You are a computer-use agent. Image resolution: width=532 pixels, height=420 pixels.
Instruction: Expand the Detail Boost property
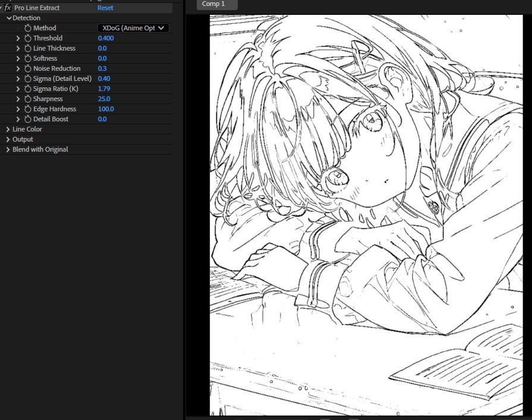(x=18, y=119)
